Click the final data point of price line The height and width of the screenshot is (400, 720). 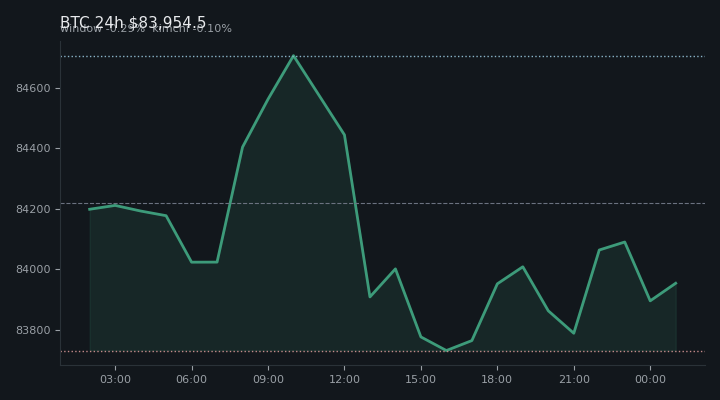[x=676, y=283]
